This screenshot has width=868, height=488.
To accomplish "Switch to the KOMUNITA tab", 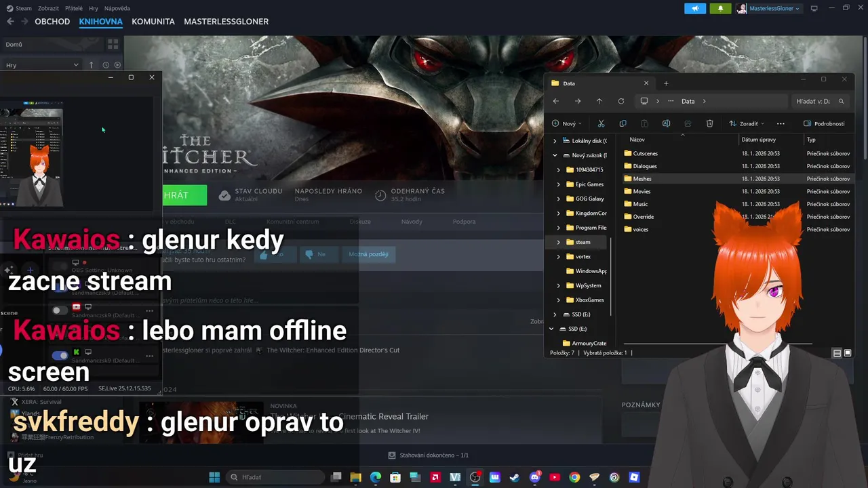I will (x=153, y=22).
